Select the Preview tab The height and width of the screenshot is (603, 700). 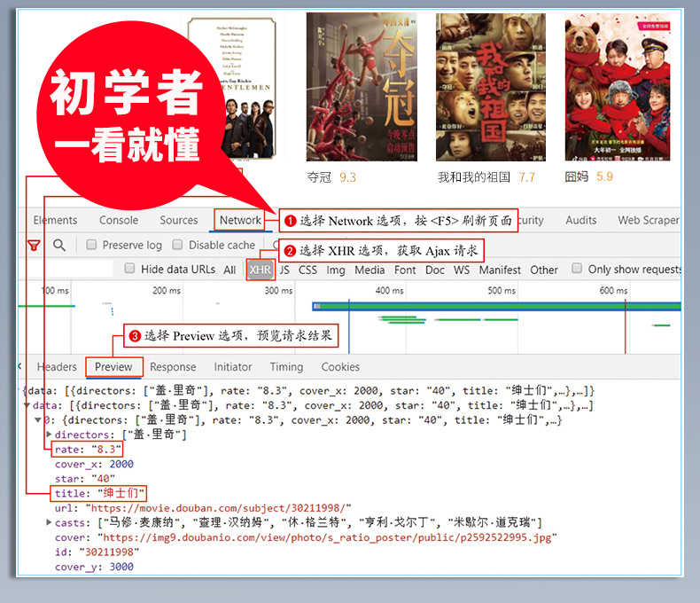pyautogui.click(x=113, y=367)
